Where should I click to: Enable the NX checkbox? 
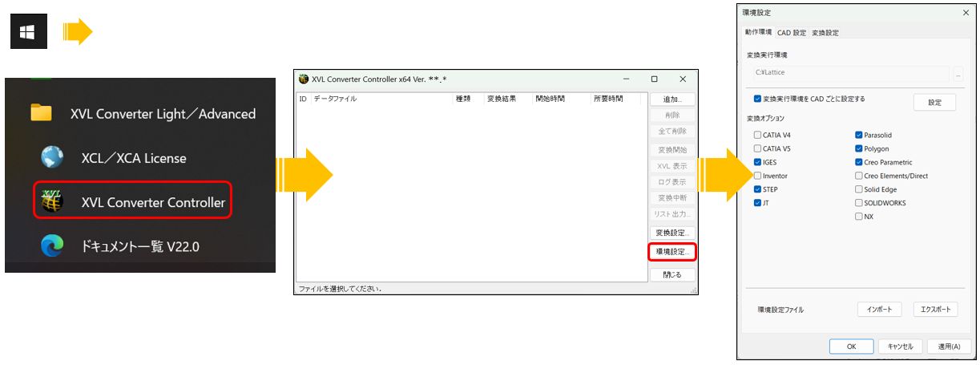point(859,217)
